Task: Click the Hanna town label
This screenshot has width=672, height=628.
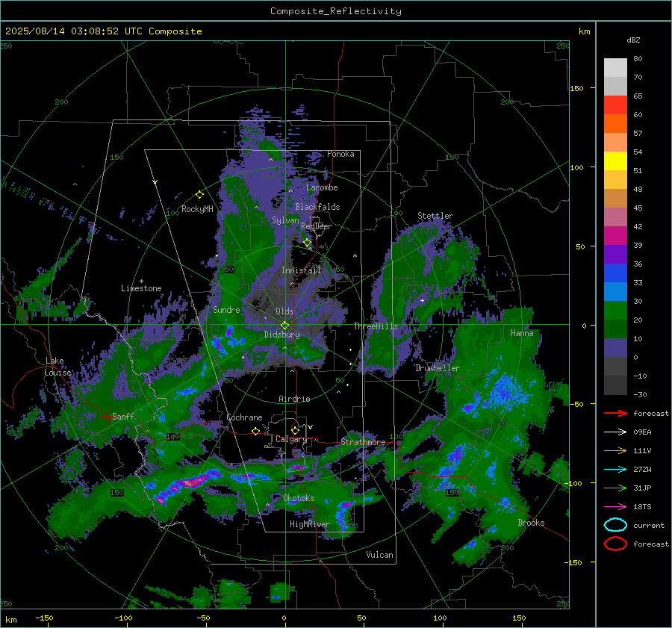Action: (x=522, y=333)
